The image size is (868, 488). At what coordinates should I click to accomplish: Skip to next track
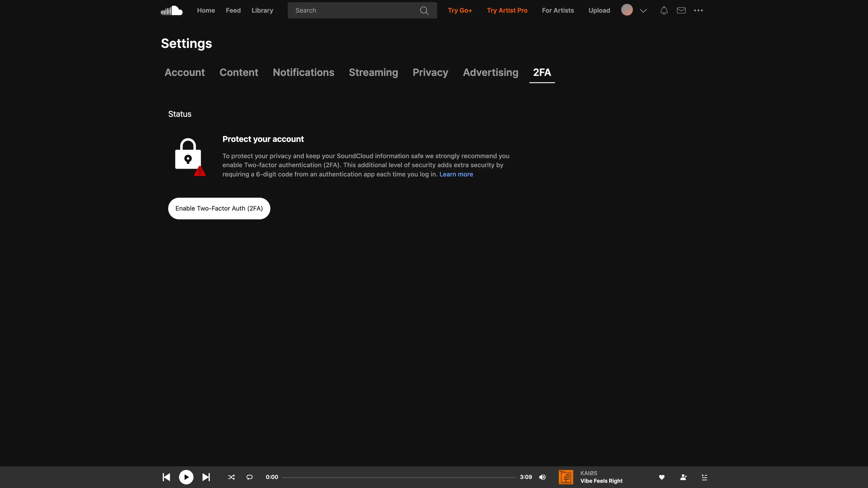pos(206,477)
